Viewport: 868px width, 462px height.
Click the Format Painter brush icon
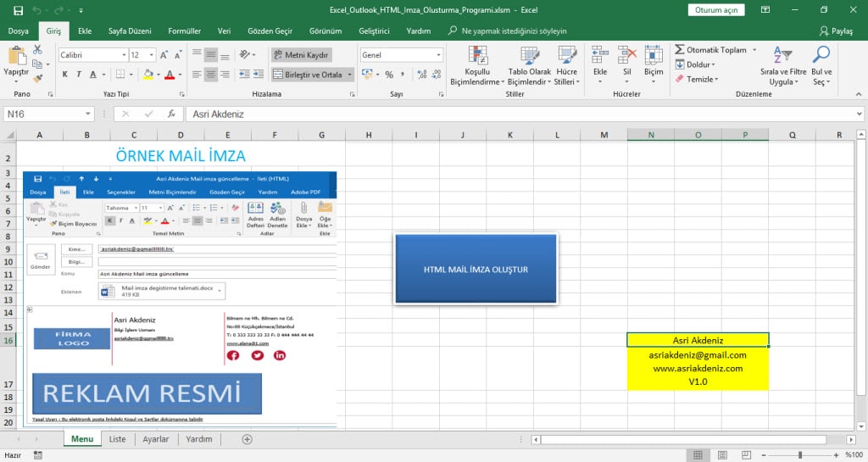coord(37,79)
